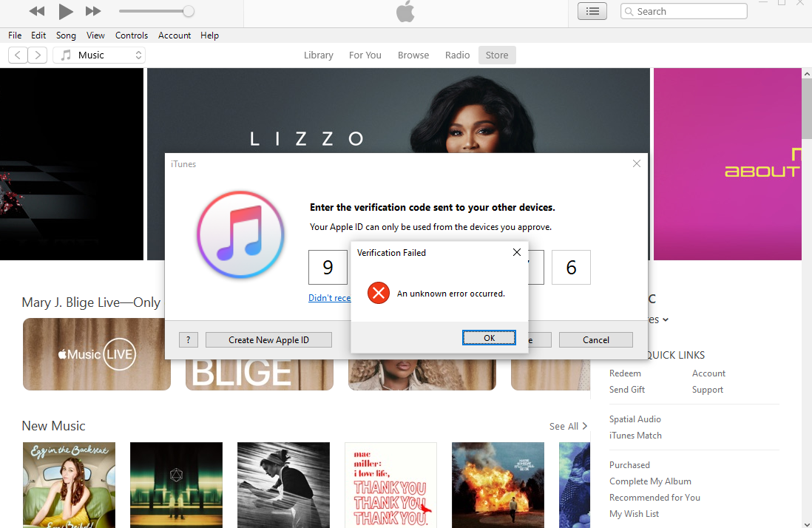812x528 pixels.
Task: Open My Wish List link
Action: point(634,513)
